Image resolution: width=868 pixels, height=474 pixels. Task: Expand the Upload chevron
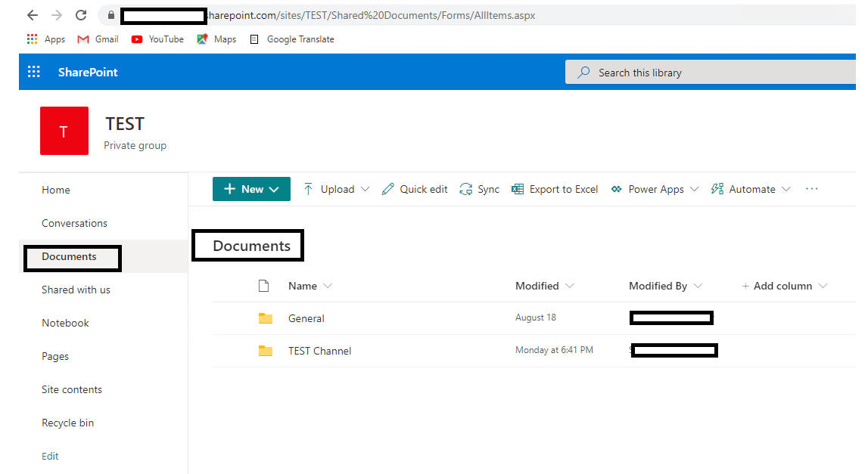[x=365, y=189]
